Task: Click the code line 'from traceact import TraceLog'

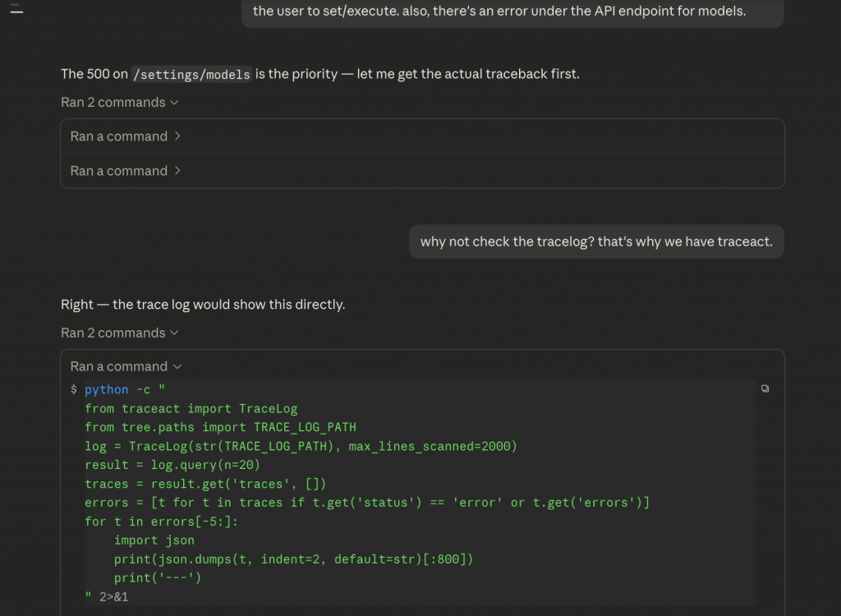Action: pos(191,409)
